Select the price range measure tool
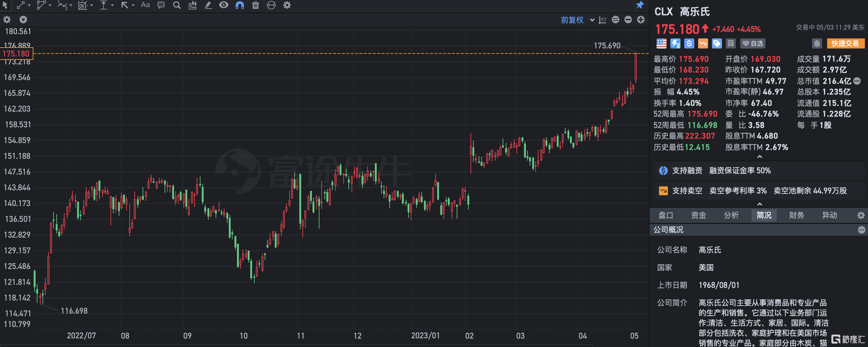This screenshot has width=868, height=347. [104, 5]
